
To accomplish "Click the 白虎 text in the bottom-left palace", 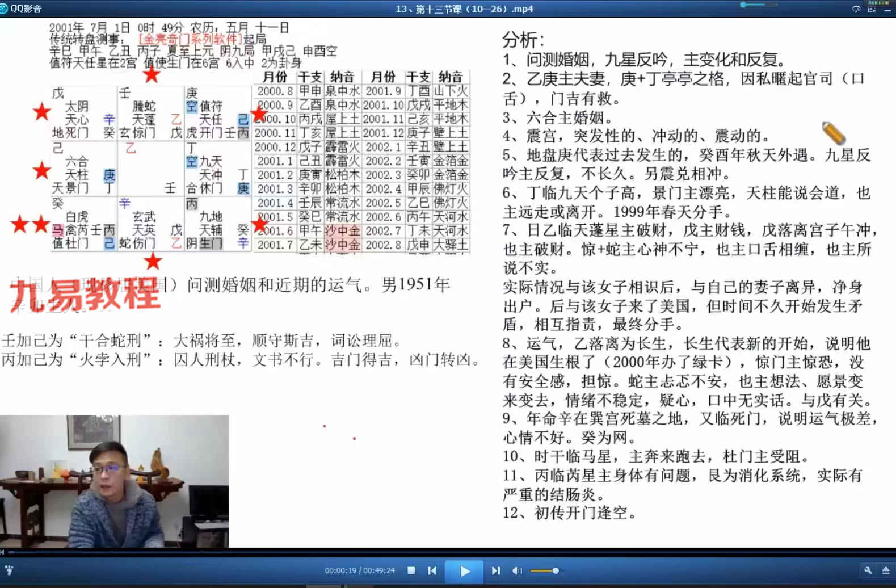I will tap(77, 216).
